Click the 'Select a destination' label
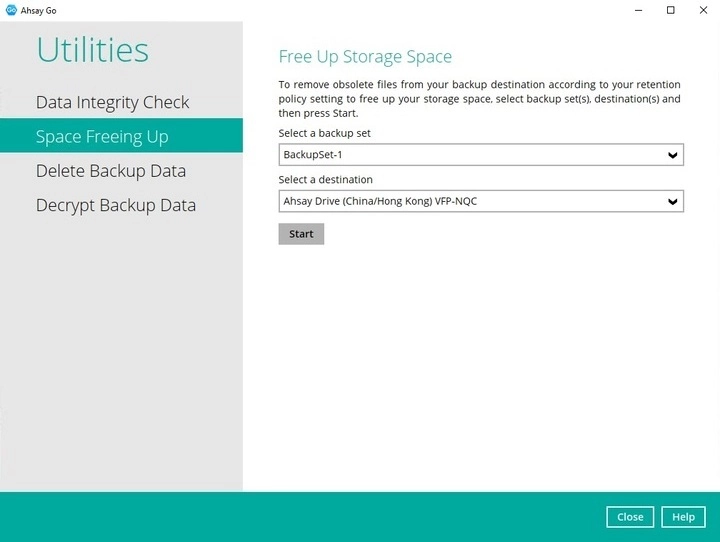The width and height of the screenshot is (720, 542). point(326,180)
